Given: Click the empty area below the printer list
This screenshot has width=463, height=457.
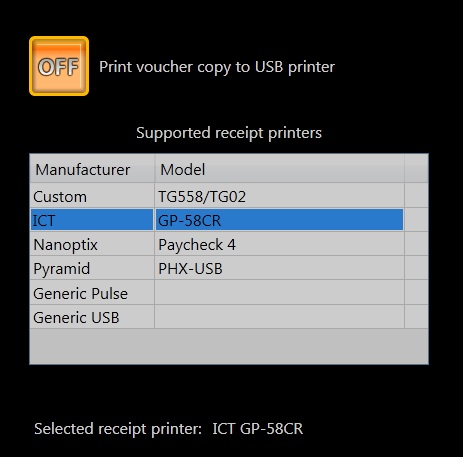Looking at the screenshot, I should 229,346.
